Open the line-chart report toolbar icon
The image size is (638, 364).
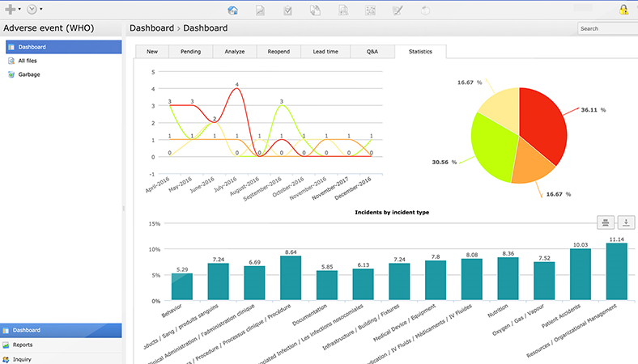(261, 11)
